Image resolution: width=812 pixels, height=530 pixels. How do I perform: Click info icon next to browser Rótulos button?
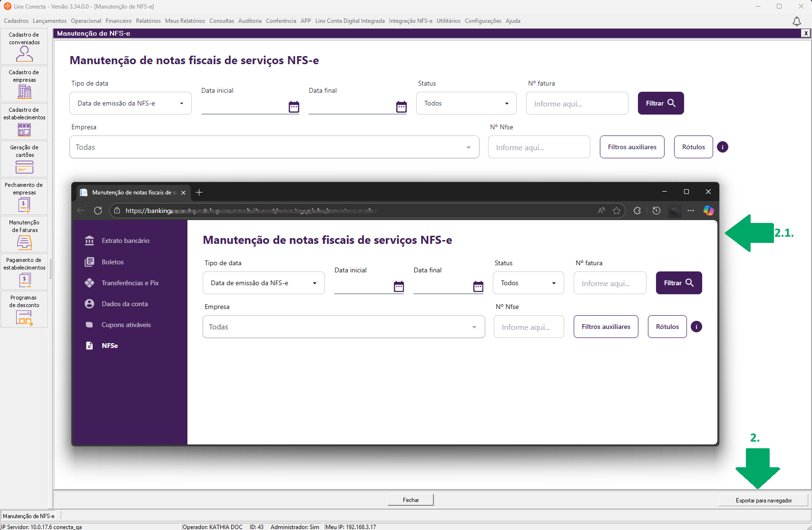pos(696,327)
